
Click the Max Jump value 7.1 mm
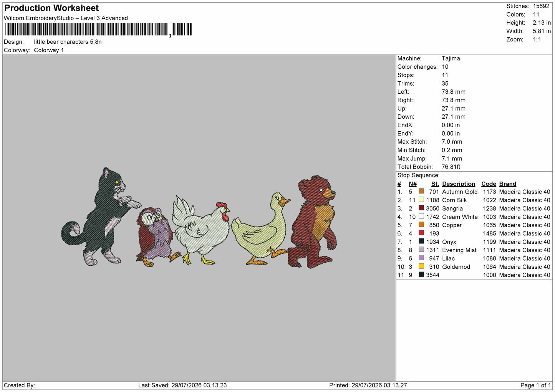click(452, 159)
